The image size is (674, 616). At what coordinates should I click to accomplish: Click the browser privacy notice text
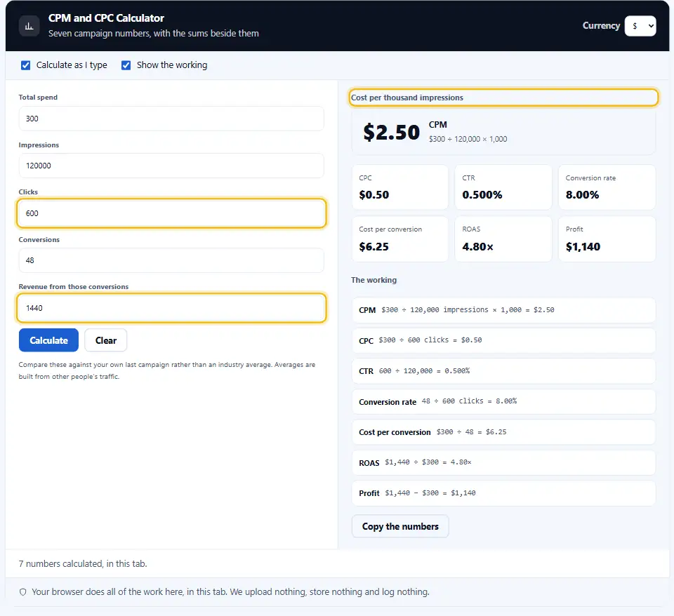point(230,592)
